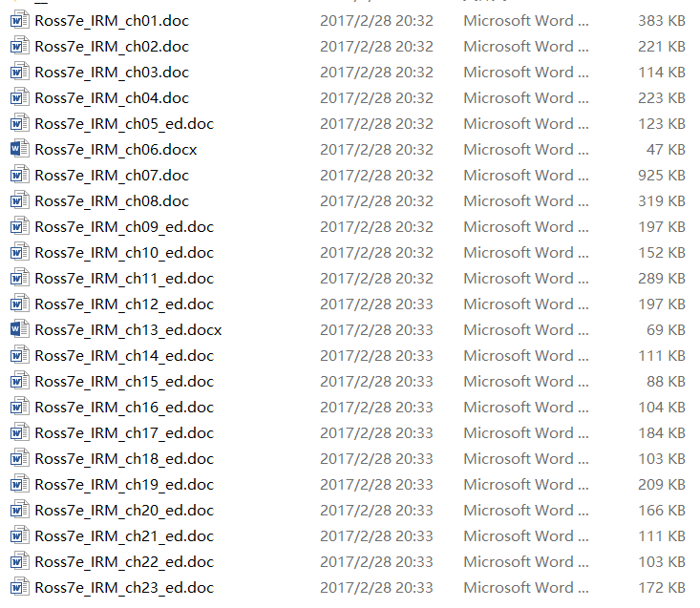The height and width of the screenshot is (608, 700).
Task: Click the 69 KB size value
Action: click(x=666, y=330)
